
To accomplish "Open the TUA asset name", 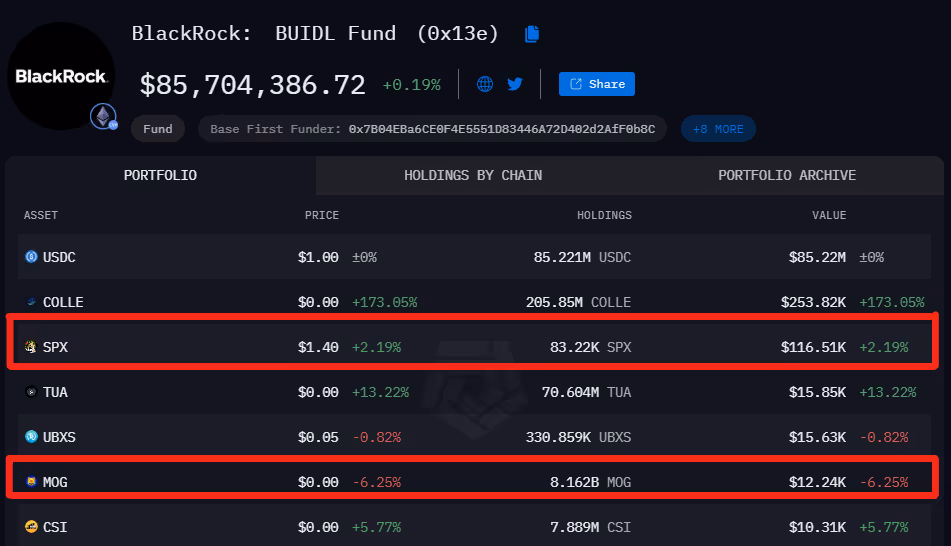I will [55, 392].
